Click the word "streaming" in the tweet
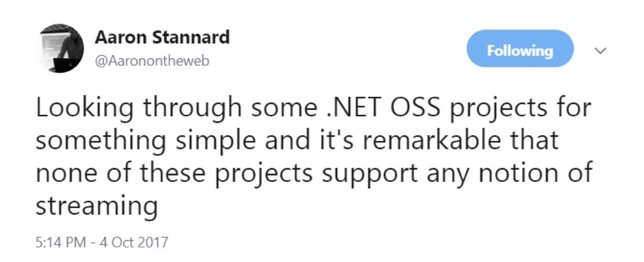644x262 pixels. (96, 206)
